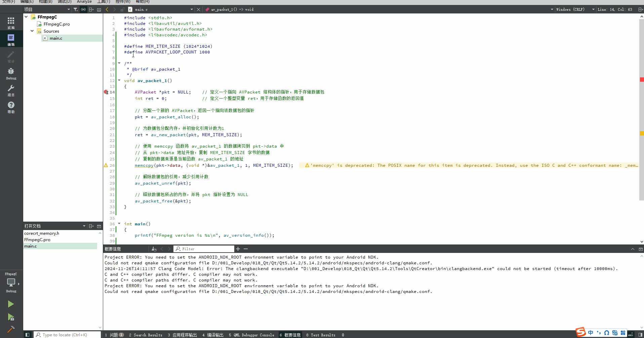The width and height of the screenshot is (644, 338).
Task: Split the project panel view
Action: [x=91, y=9]
